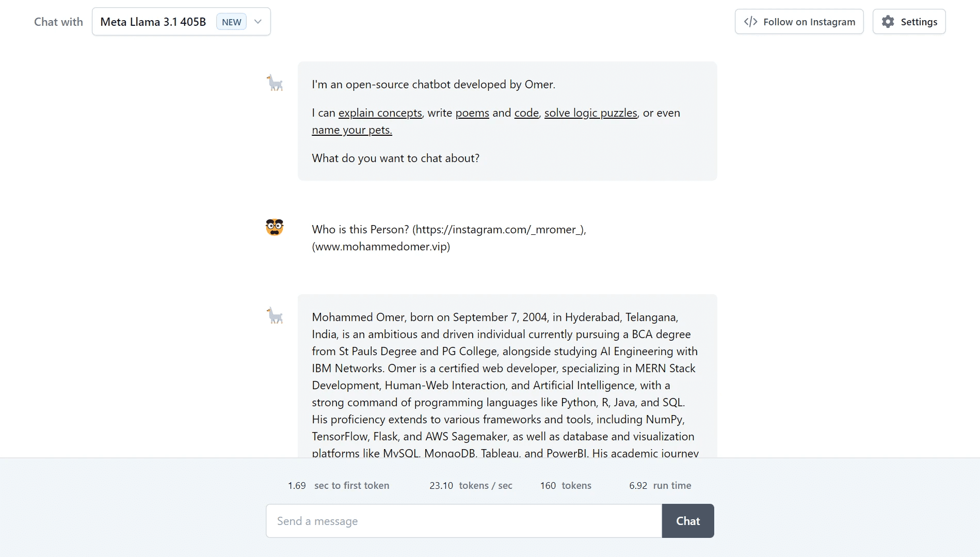Expand model chevron next to NEW badge
The image size is (980, 557).
[x=258, y=22]
